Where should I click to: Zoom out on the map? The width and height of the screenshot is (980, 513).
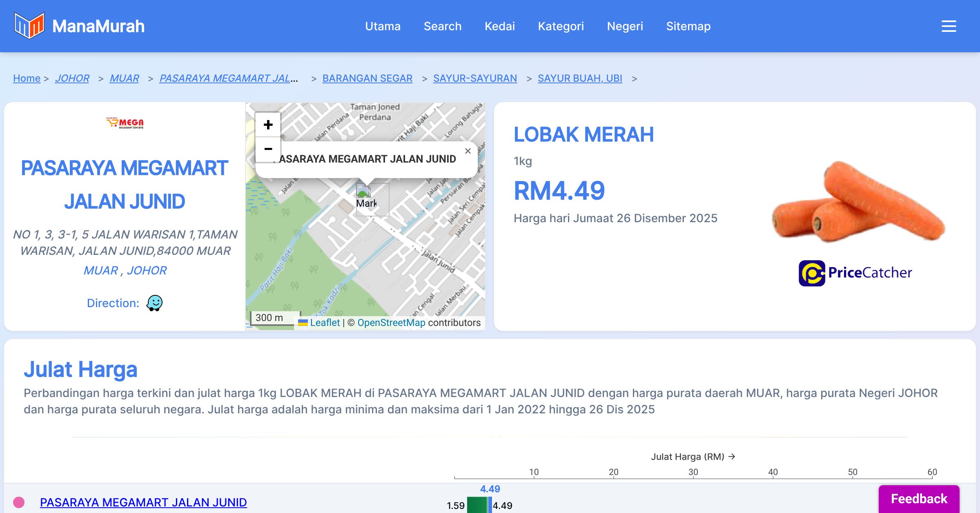tap(268, 149)
